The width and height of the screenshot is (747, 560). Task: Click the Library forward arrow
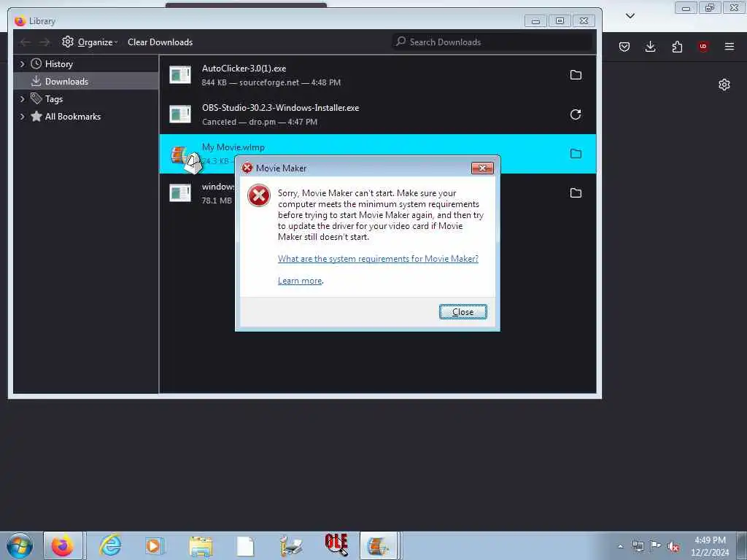(x=44, y=42)
